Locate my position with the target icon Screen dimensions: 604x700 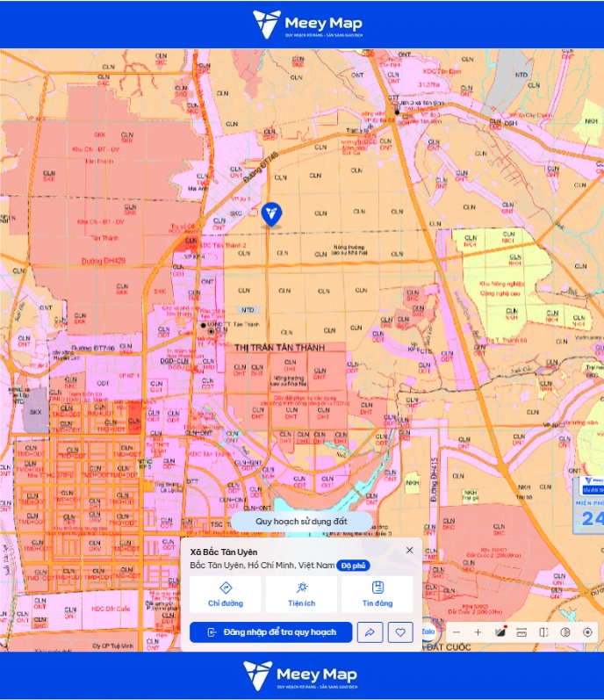click(587, 632)
